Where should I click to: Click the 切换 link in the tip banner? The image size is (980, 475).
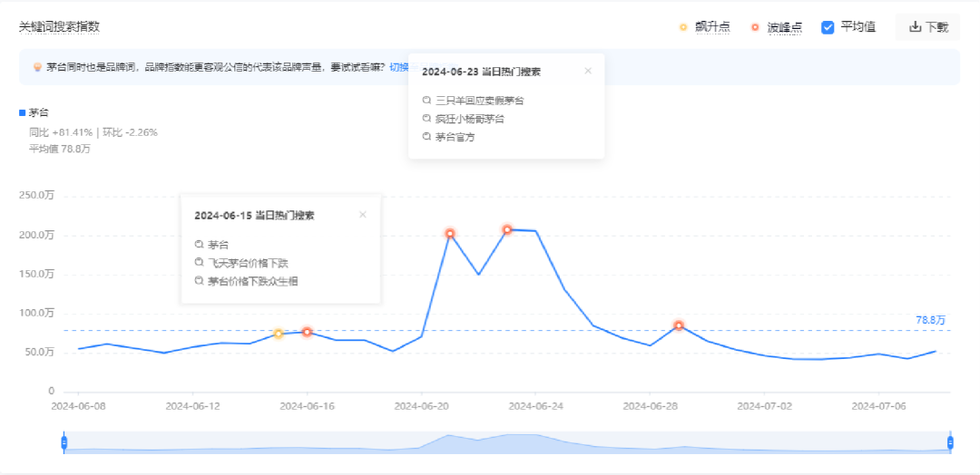pyautogui.click(x=398, y=67)
